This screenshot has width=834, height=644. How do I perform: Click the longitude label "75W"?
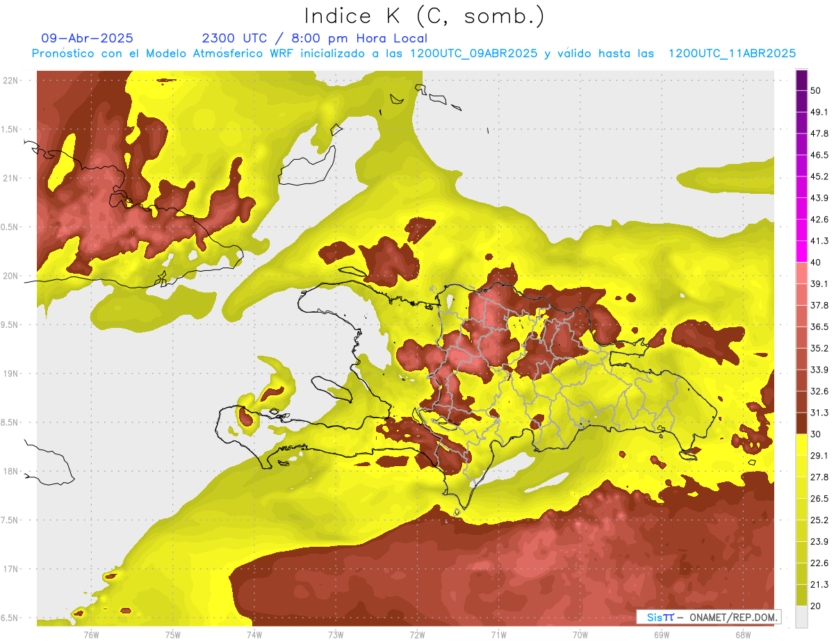pos(172,635)
